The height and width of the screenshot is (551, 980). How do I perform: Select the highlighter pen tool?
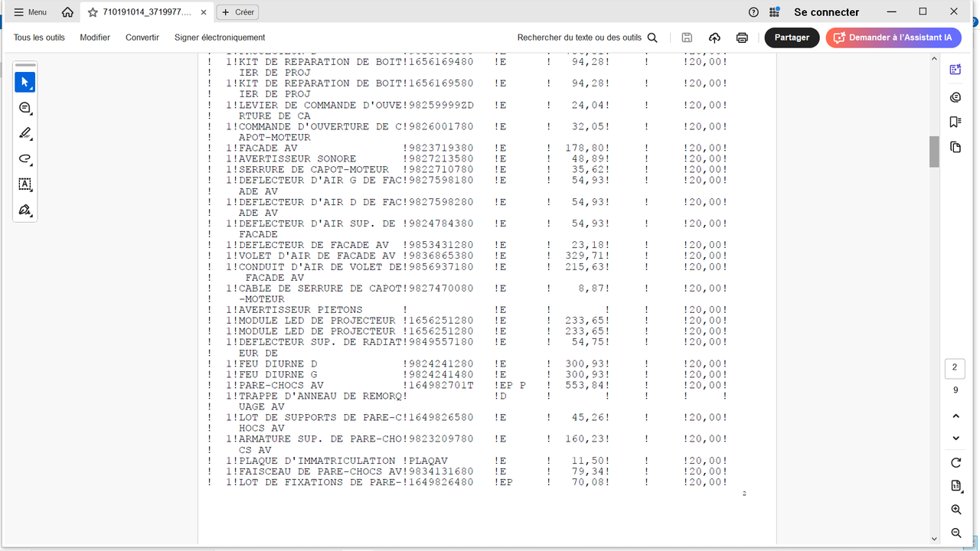[x=25, y=133]
